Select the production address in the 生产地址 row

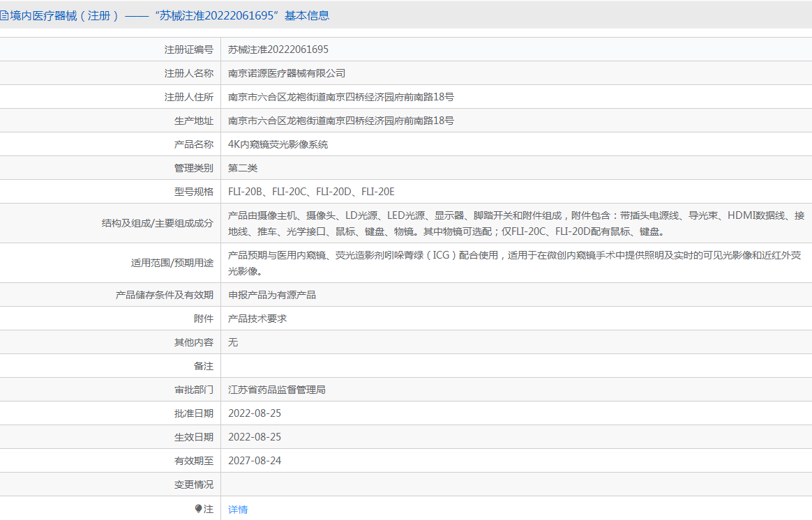tap(340, 121)
